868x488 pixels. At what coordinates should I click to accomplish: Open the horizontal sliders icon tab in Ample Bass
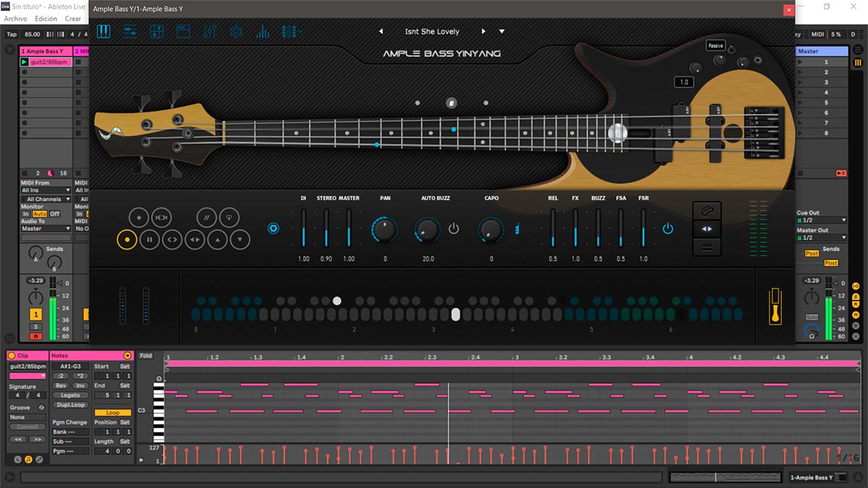(x=130, y=32)
